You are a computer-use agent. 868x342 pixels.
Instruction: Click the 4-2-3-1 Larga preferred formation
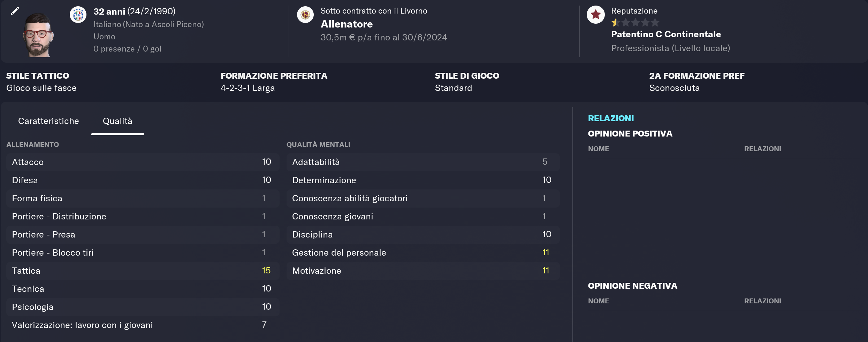click(x=248, y=88)
